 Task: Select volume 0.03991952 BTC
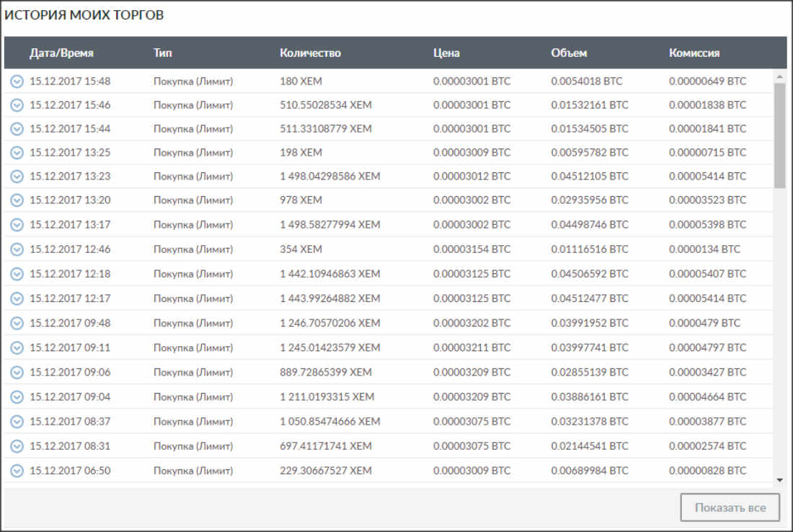tap(590, 323)
